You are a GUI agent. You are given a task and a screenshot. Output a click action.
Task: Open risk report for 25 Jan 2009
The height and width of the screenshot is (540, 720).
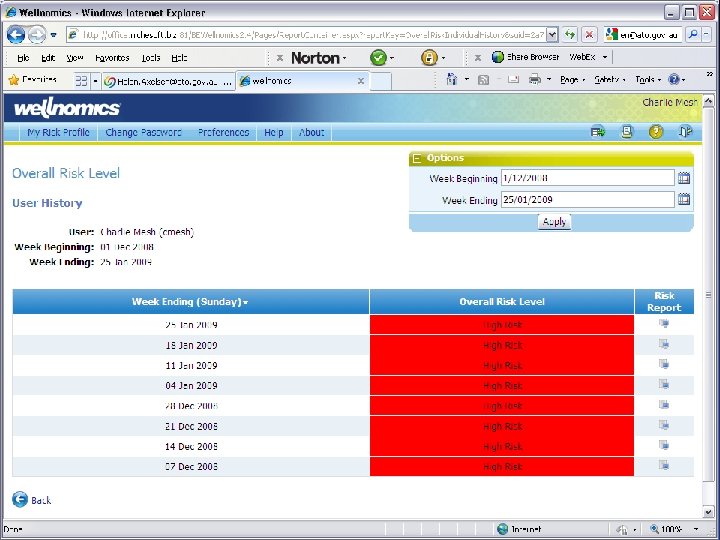coord(664,324)
